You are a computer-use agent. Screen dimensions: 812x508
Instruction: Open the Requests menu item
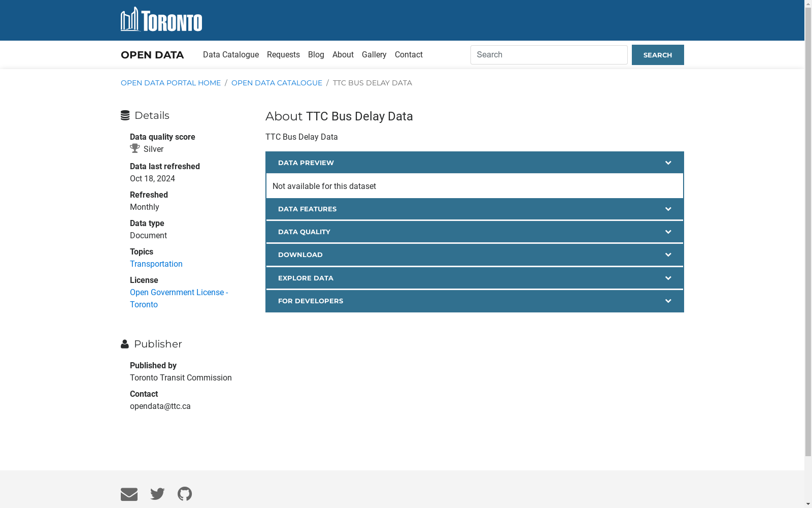pos(283,55)
